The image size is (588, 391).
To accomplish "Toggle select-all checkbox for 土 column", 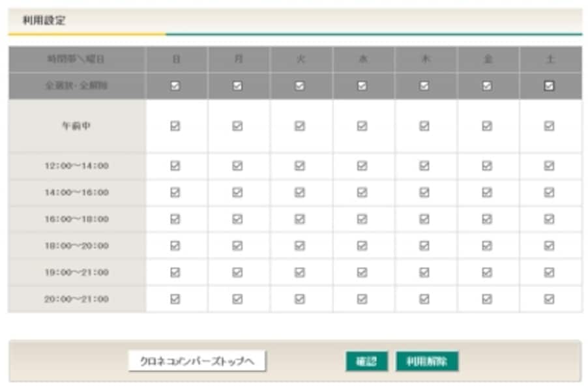I will point(549,86).
